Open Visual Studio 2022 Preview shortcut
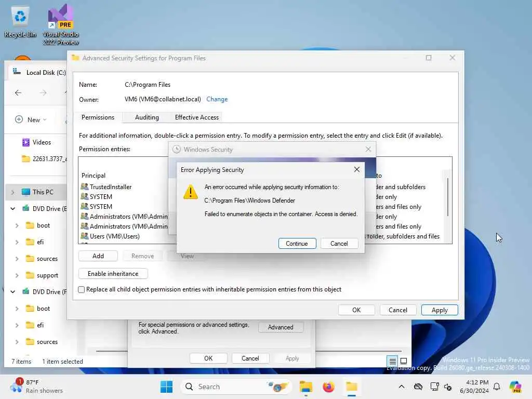Screen dimensions: 532x399 coord(61,24)
